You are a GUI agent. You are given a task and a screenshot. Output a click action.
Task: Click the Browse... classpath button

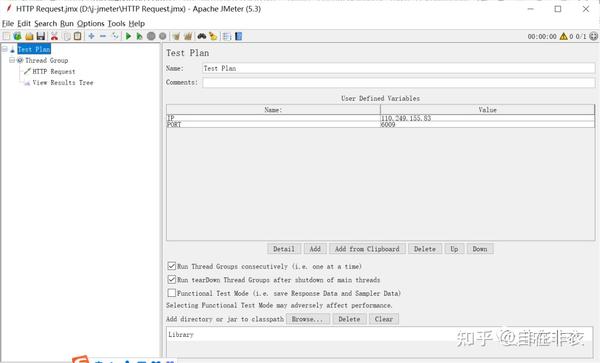(x=308, y=319)
